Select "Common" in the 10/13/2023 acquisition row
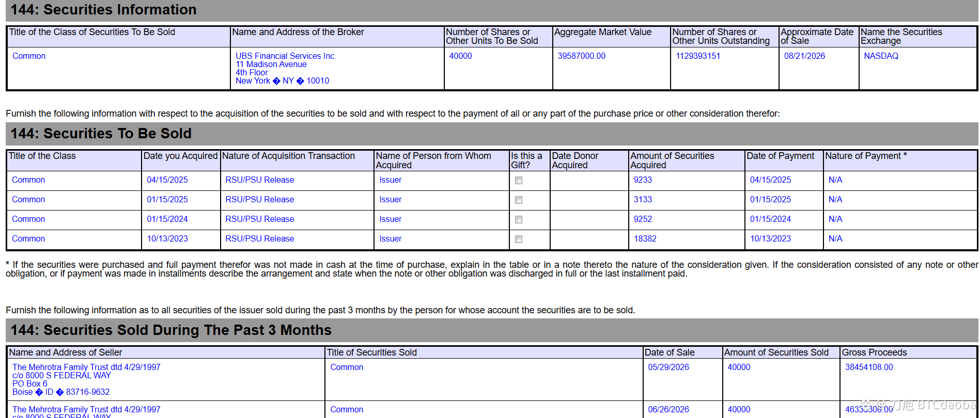 (x=28, y=238)
